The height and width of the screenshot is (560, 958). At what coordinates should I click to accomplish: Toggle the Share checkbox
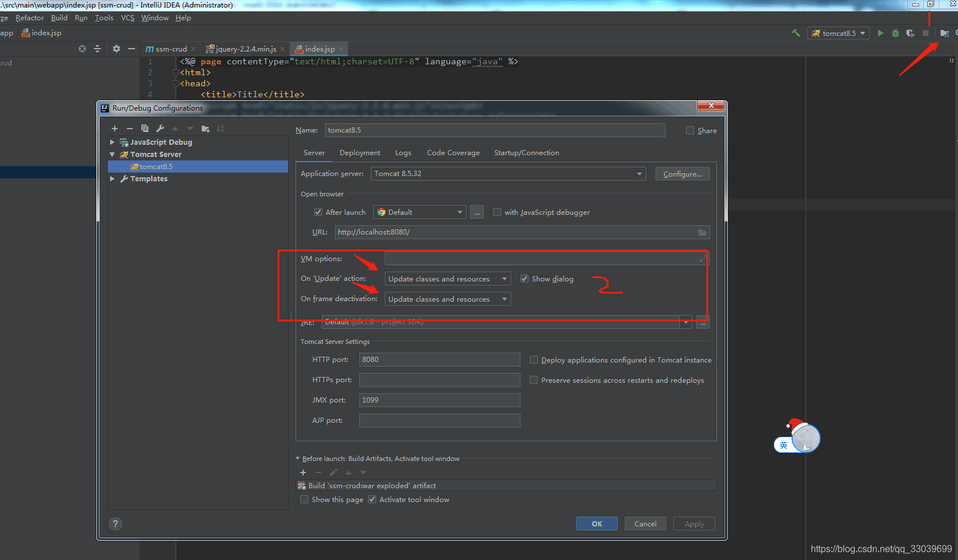pos(690,130)
